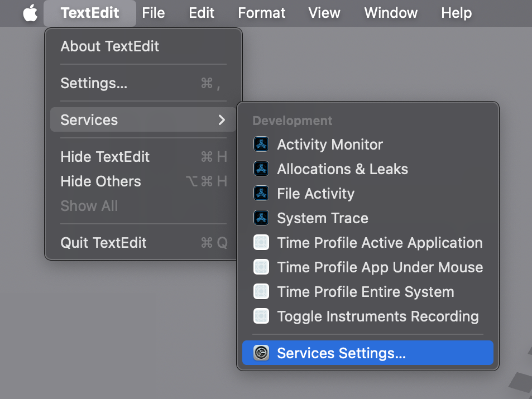The image size is (532, 399).
Task: Open the Format menu
Action: [261, 12]
